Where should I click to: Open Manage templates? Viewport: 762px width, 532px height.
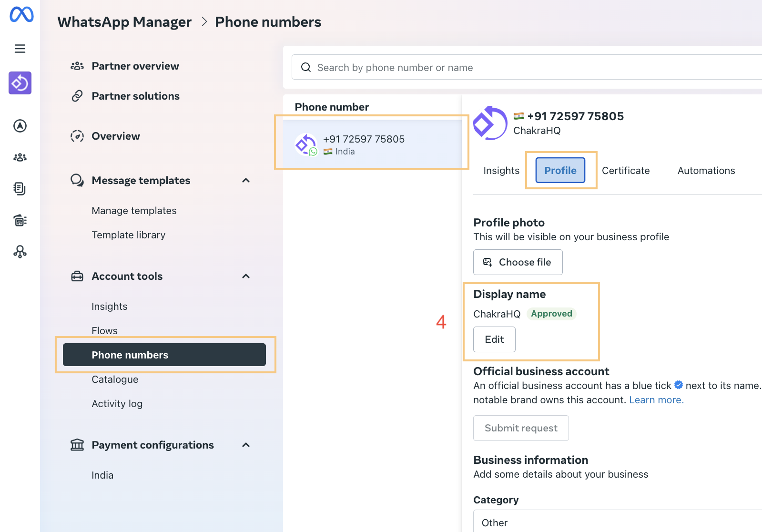(134, 211)
